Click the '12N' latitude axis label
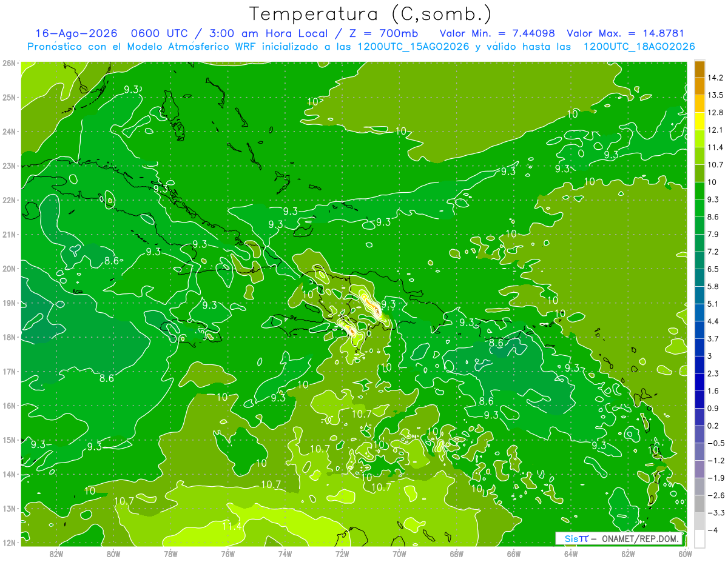Screen dimensions: 728x562 click(x=9, y=542)
